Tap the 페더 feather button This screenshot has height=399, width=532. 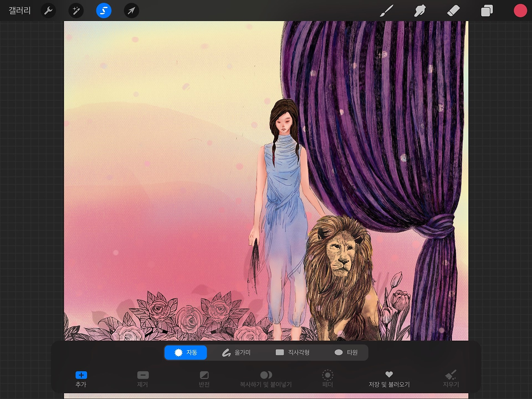pyautogui.click(x=328, y=379)
